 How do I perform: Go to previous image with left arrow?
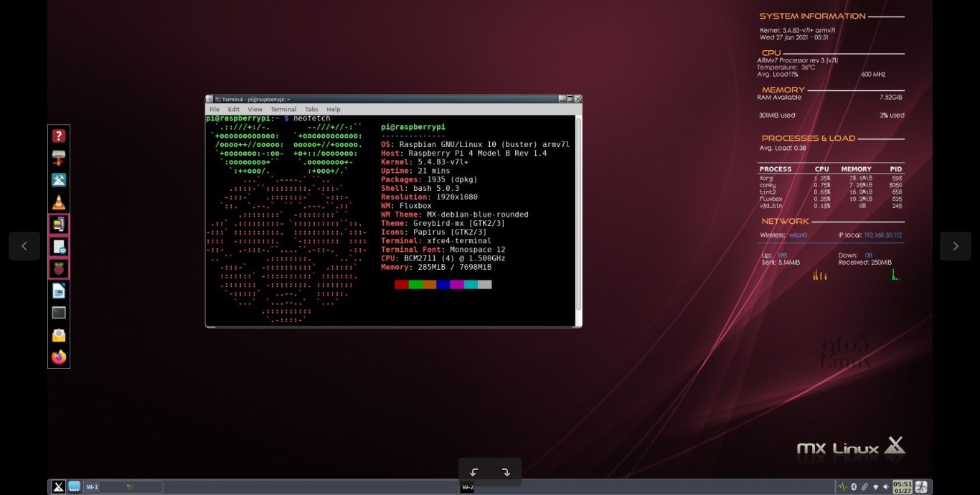24,246
